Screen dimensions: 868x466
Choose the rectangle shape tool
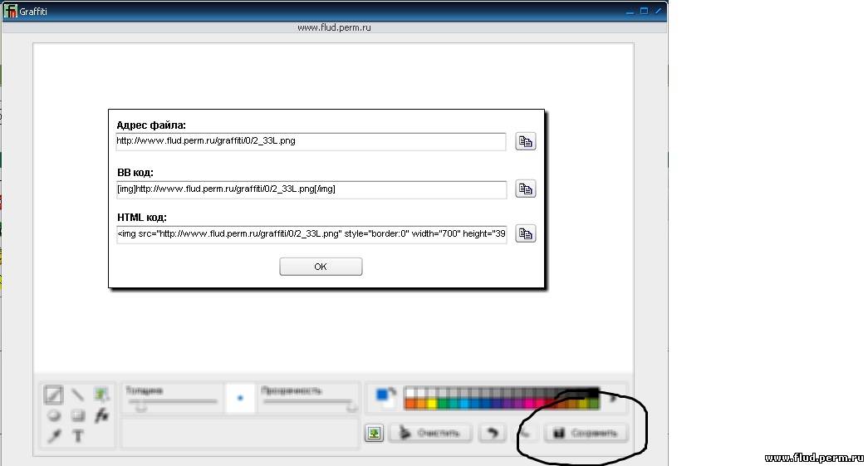[77, 415]
